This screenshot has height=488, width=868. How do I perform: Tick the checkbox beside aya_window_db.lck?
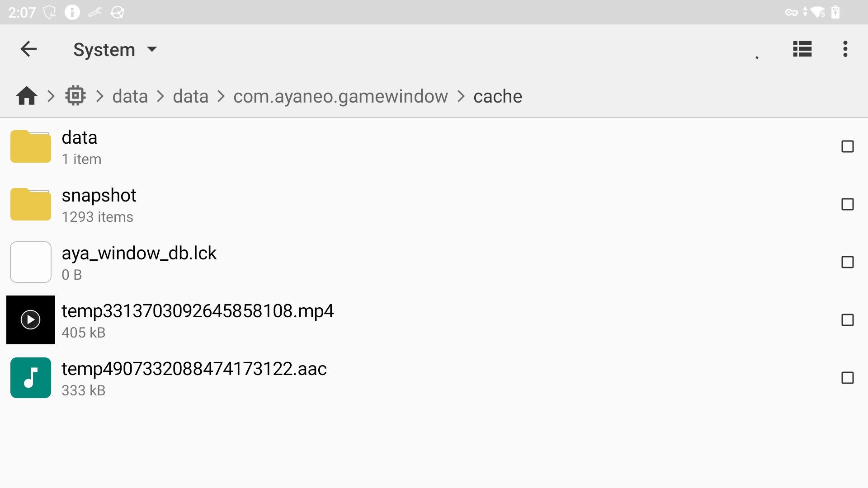[x=848, y=262]
